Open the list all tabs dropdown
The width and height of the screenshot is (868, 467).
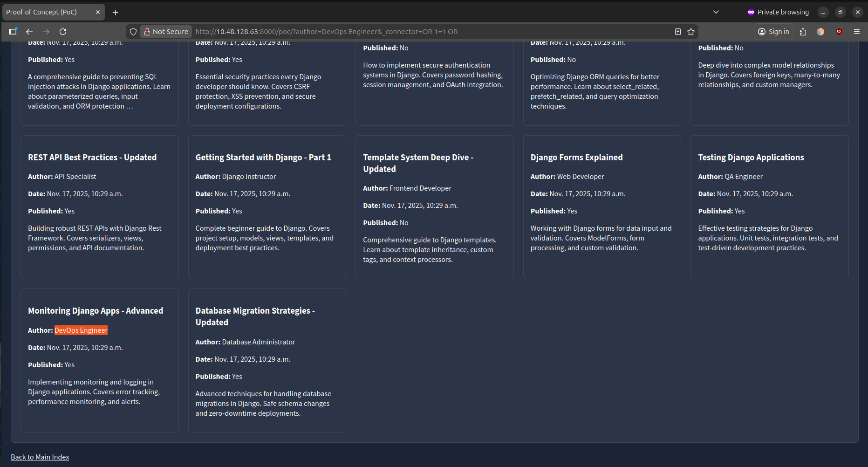tap(716, 12)
